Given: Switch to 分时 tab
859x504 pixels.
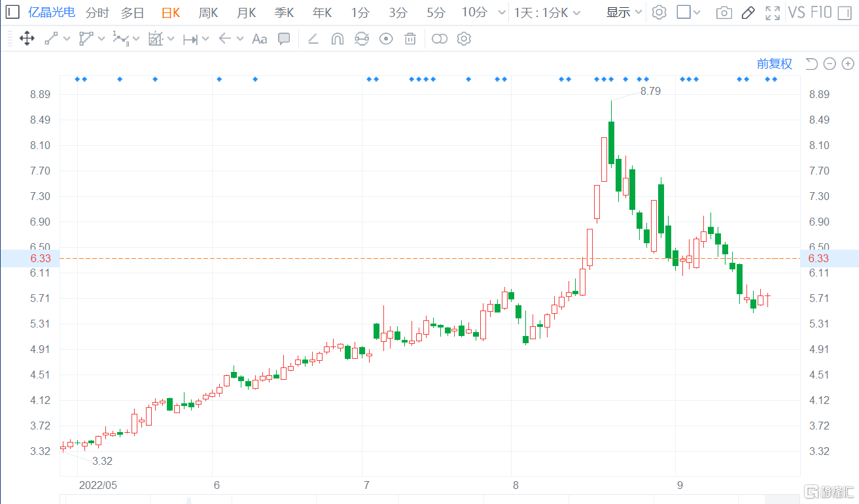Looking at the screenshot, I should tap(97, 12).
